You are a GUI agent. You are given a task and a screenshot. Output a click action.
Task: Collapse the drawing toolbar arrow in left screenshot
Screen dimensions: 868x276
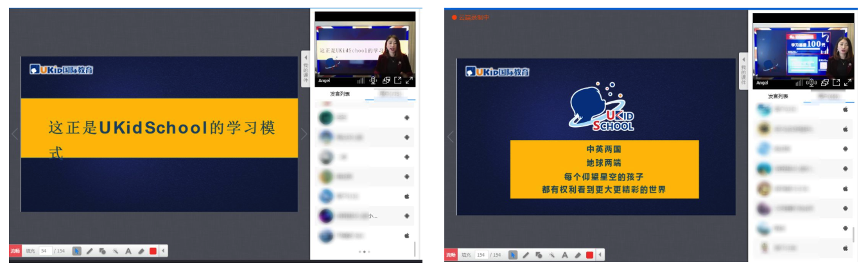(163, 251)
